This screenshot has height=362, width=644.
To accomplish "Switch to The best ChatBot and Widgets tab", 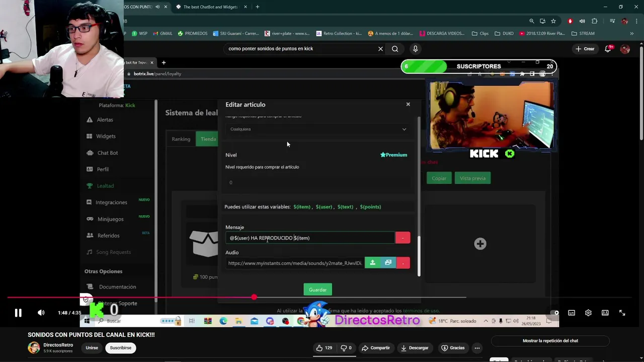I will pos(210,7).
